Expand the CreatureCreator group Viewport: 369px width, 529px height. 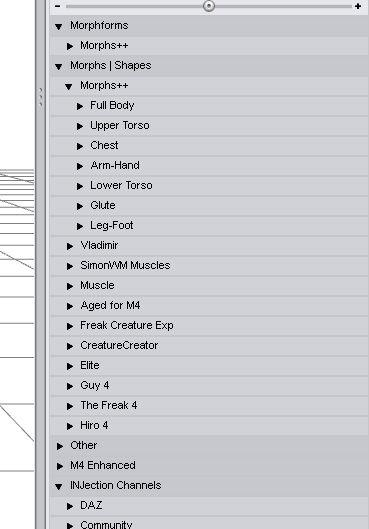pyautogui.click(x=70, y=346)
